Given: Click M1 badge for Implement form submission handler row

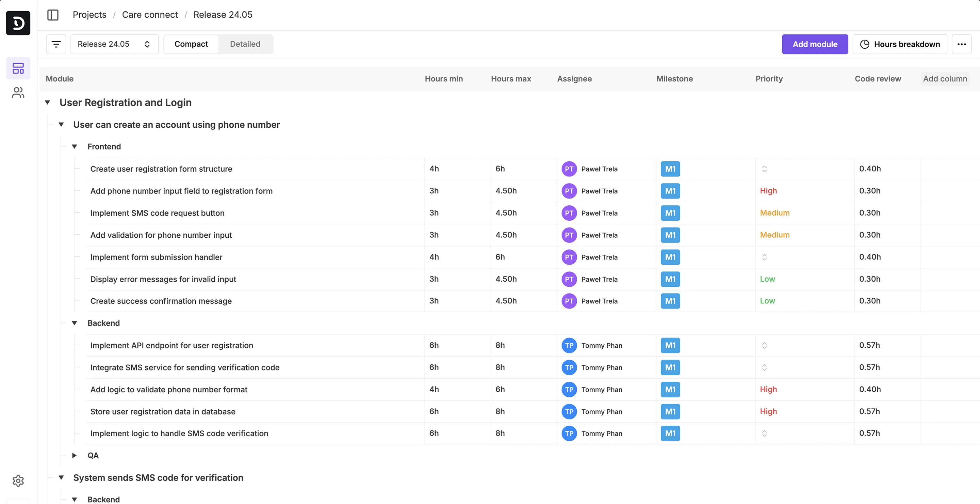Looking at the screenshot, I should [x=670, y=257].
